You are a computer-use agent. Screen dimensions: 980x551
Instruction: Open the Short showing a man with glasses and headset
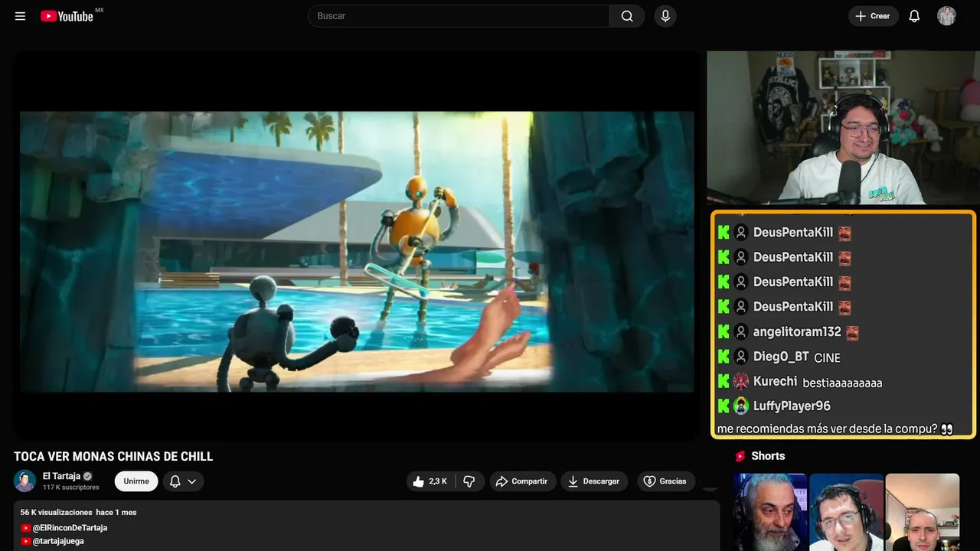point(846,512)
